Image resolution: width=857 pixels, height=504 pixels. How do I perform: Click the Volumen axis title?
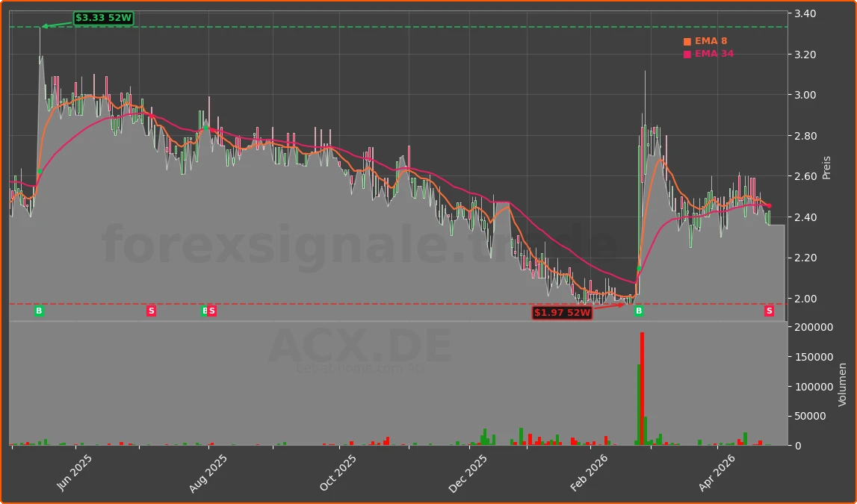click(x=842, y=385)
